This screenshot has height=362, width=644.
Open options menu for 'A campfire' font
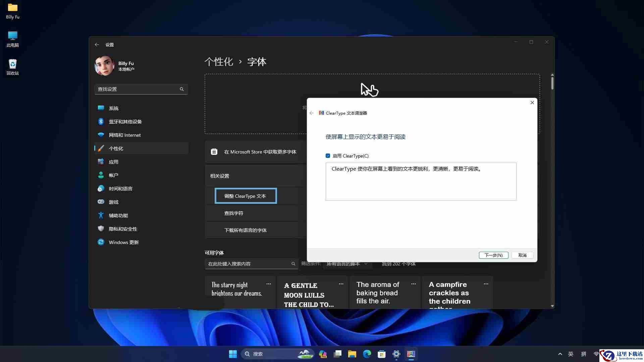point(486,284)
